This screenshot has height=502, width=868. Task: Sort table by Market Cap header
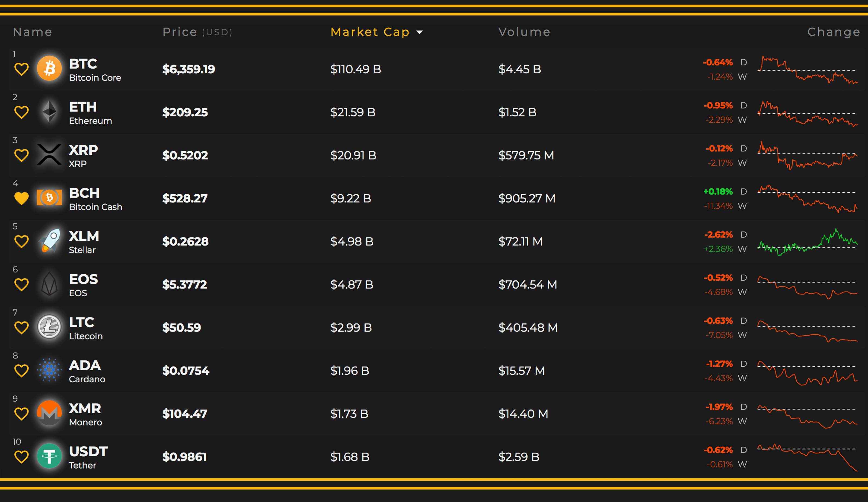point(370,32)
